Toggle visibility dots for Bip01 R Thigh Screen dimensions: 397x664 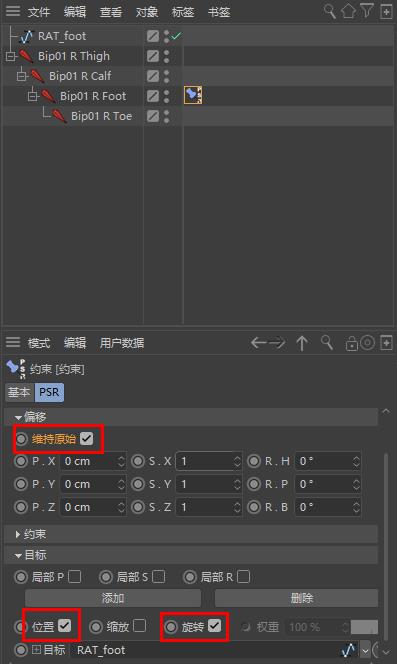167,56
